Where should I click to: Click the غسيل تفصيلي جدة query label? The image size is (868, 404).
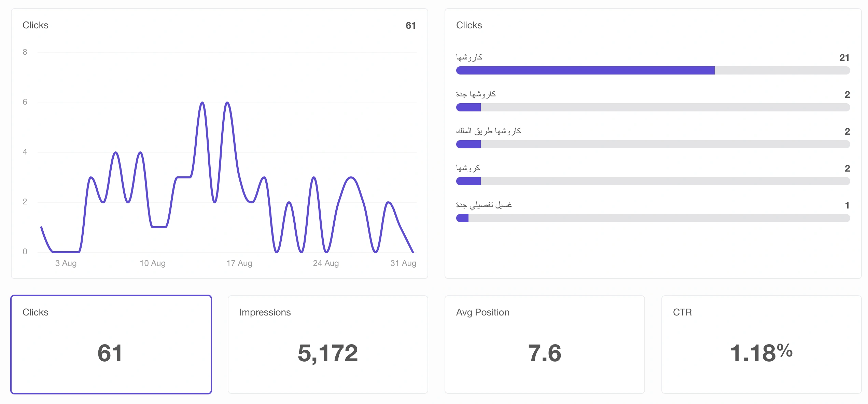484,205
